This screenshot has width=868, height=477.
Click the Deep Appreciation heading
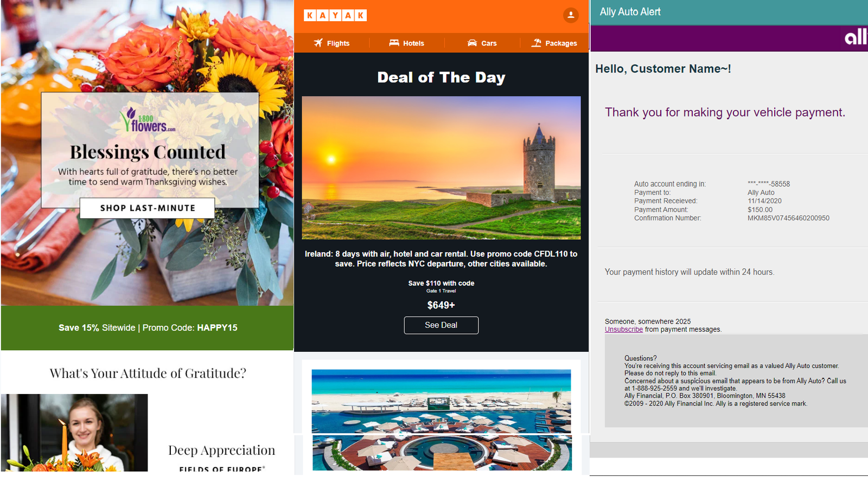pos(221,450)
